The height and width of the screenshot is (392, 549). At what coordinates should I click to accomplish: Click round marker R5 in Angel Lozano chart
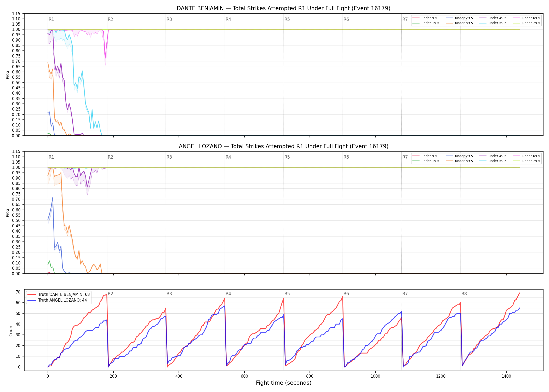[287, 157]
